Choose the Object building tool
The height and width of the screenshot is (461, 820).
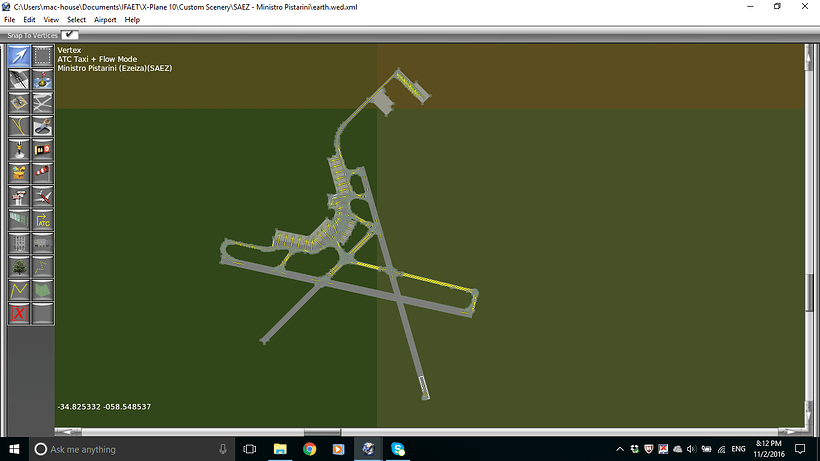tap(19, 244)
